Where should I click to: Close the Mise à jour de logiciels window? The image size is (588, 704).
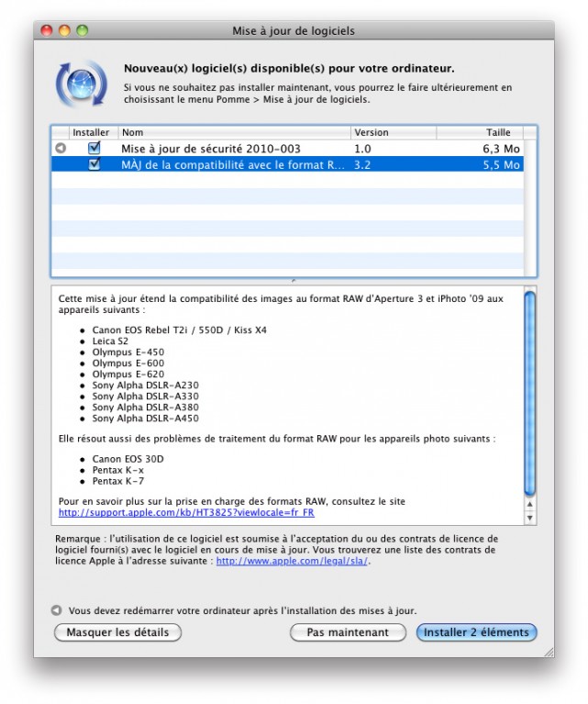[47, 30]
